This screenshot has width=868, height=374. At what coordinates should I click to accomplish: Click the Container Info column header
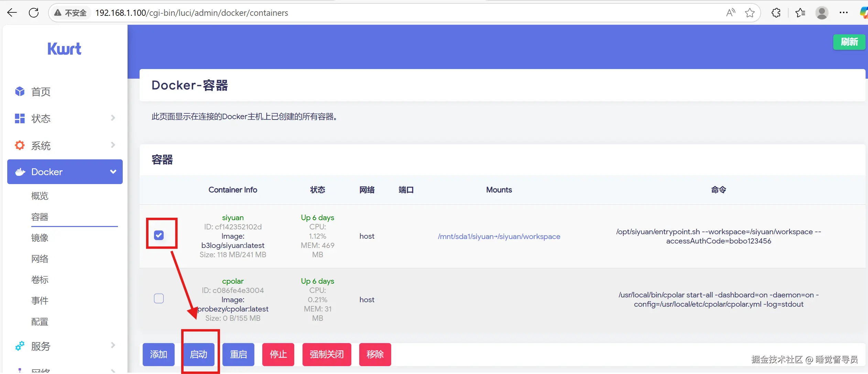pos(233,190)
